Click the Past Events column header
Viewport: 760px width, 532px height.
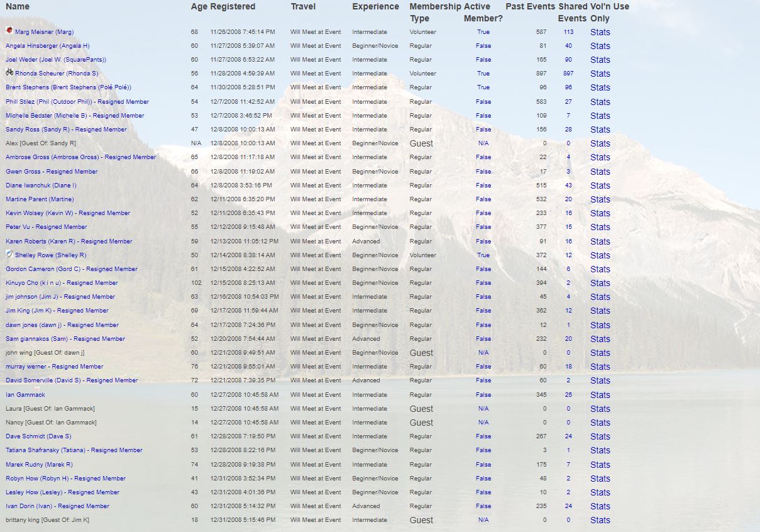click(x=530, y=6)
